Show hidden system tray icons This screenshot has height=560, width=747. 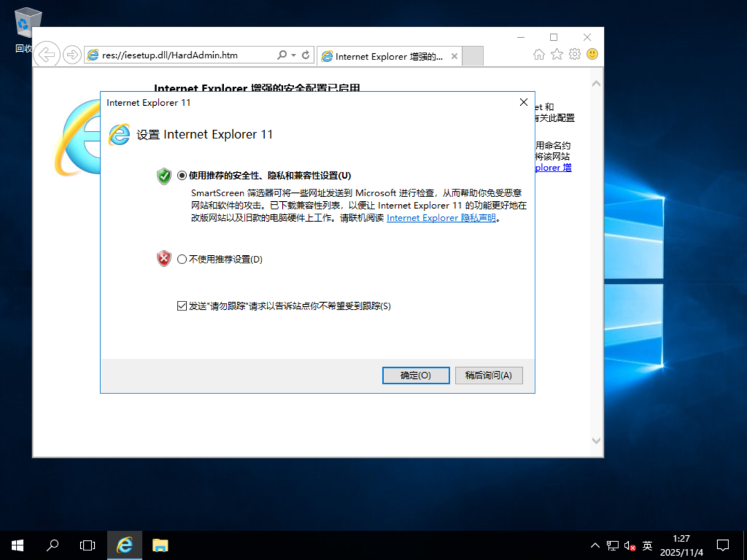[x=595, y=545]
